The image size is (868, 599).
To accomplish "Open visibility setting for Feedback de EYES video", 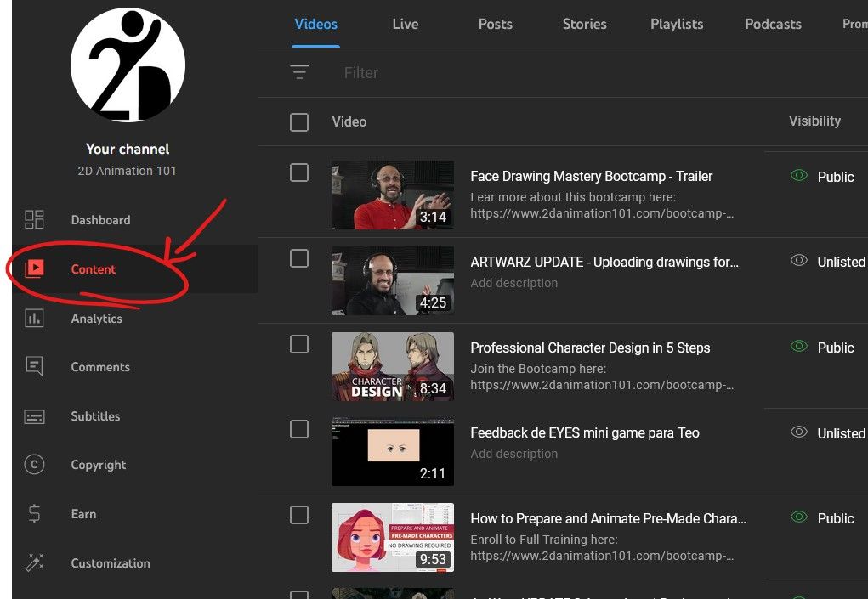I will 829,433.
